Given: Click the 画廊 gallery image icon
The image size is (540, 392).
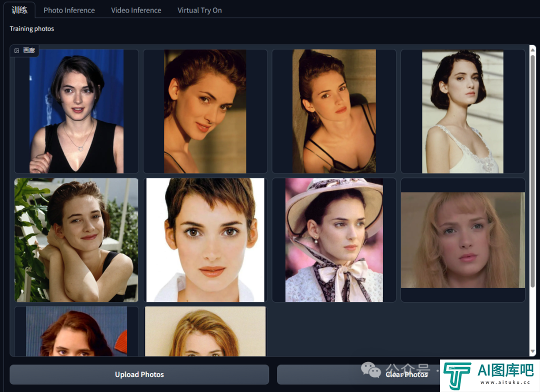Looking at the screenshot, I should click(x=16, y=50).
